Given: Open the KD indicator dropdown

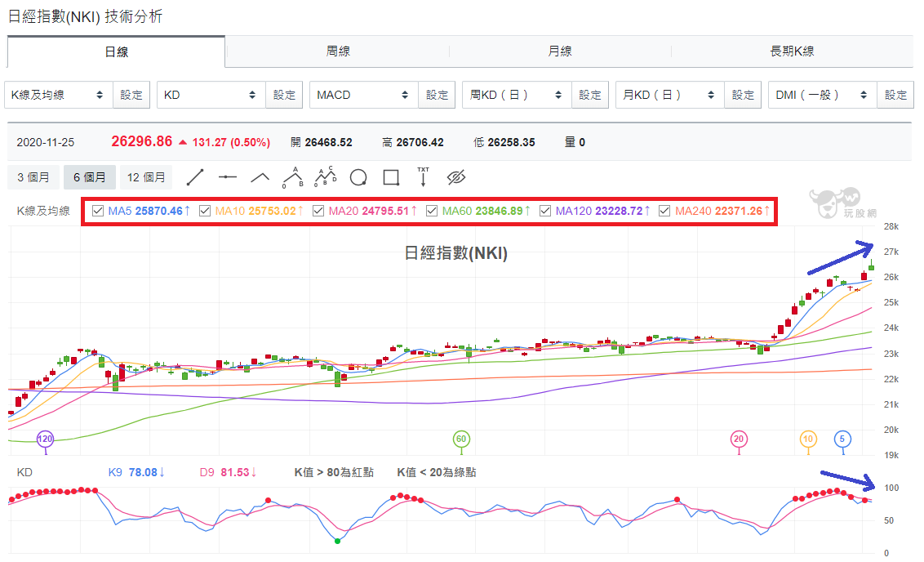Looking at the screenshot, I should click(x=211, y=95).
